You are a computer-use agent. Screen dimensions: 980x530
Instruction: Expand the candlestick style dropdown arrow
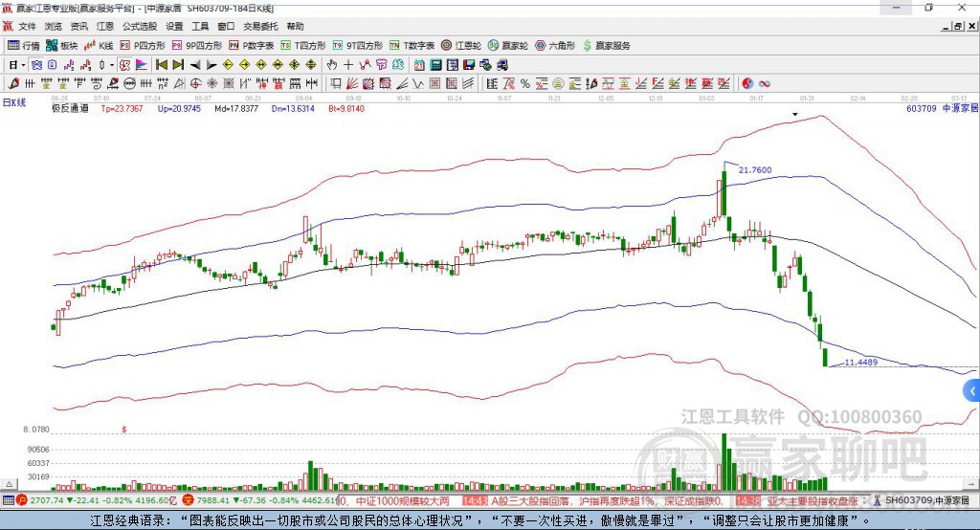pyautogui.click(x=111, y=65)
